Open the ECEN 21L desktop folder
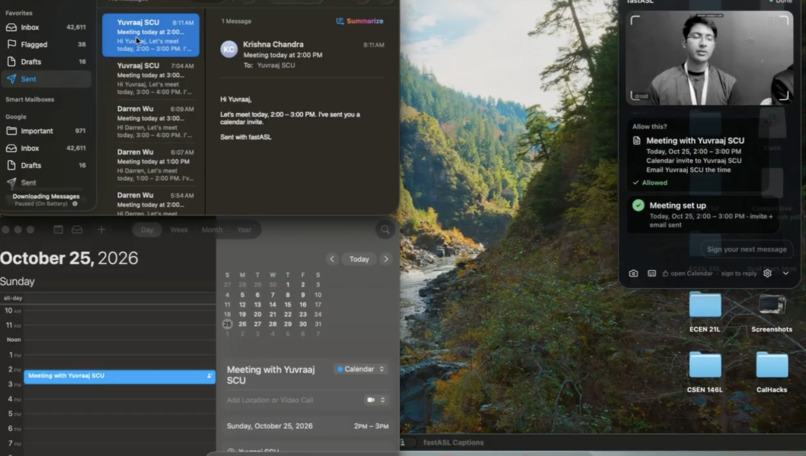Viewport: 806px width, 456px height. (705, 312)
